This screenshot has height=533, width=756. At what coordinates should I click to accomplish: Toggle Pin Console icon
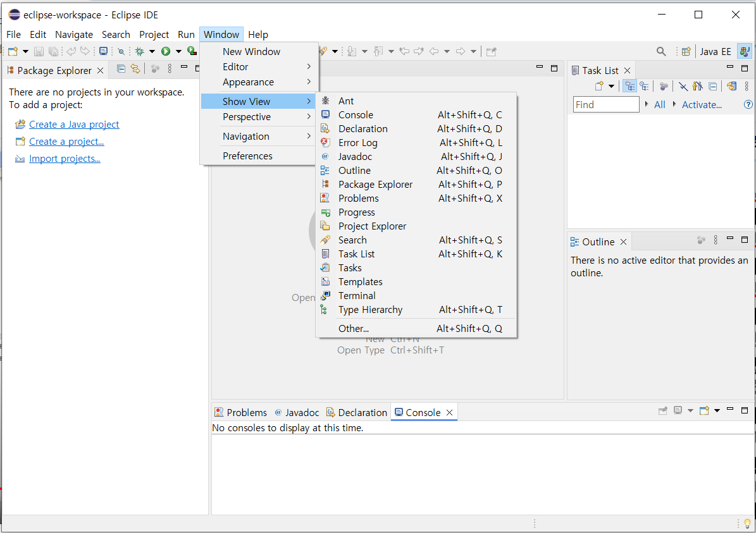pyautogui.click(x=663, y=410)
